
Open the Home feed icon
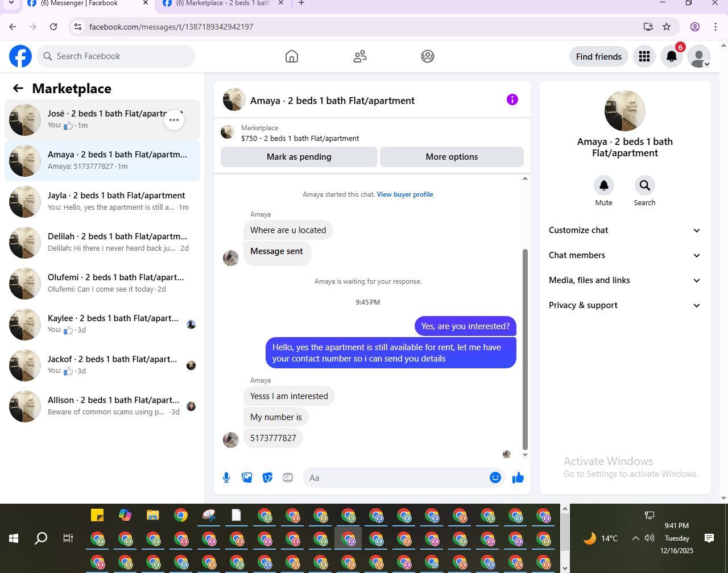292,56
